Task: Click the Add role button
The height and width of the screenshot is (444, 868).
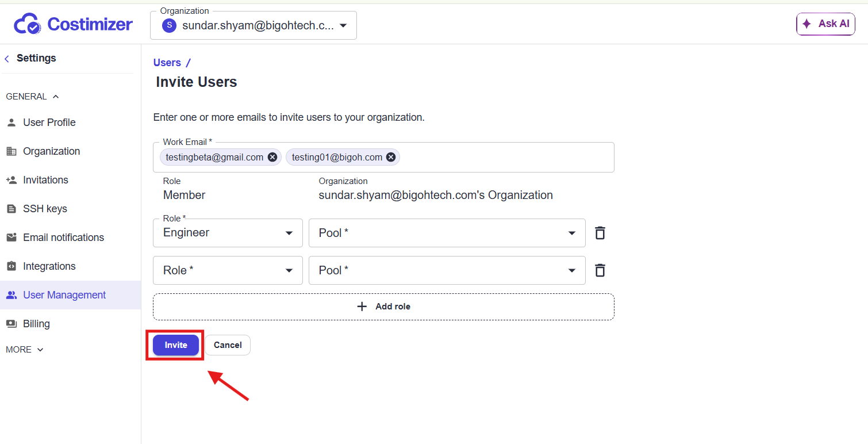Action: (x=383, y=307)
